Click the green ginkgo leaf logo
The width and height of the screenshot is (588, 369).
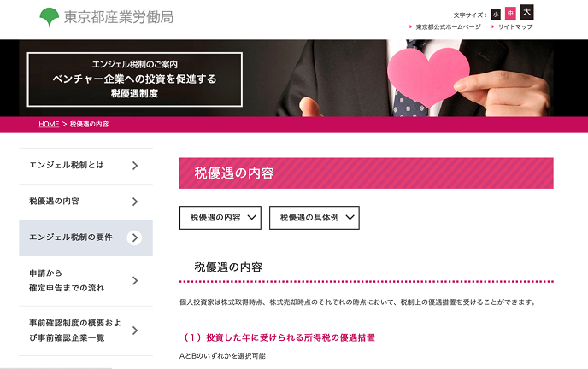click(49, 17)
